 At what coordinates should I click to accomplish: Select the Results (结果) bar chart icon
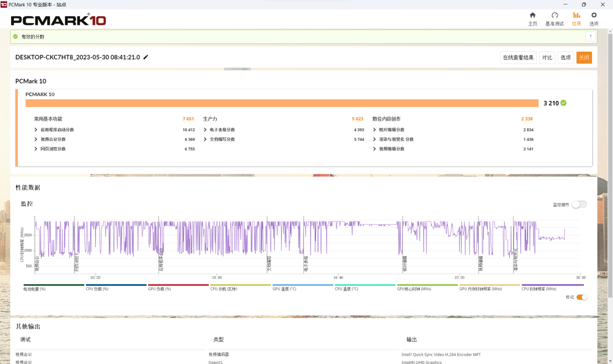(x=576, y=15)
